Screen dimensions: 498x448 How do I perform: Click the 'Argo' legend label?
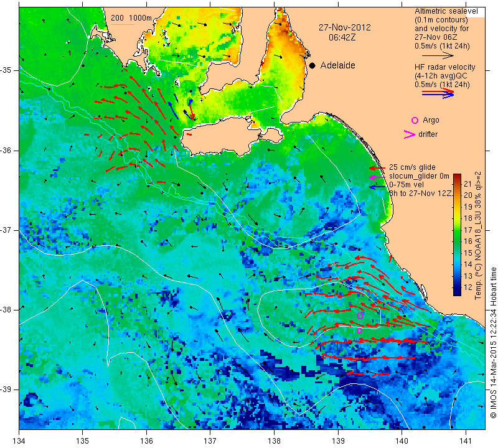click(x=431, y=120)
